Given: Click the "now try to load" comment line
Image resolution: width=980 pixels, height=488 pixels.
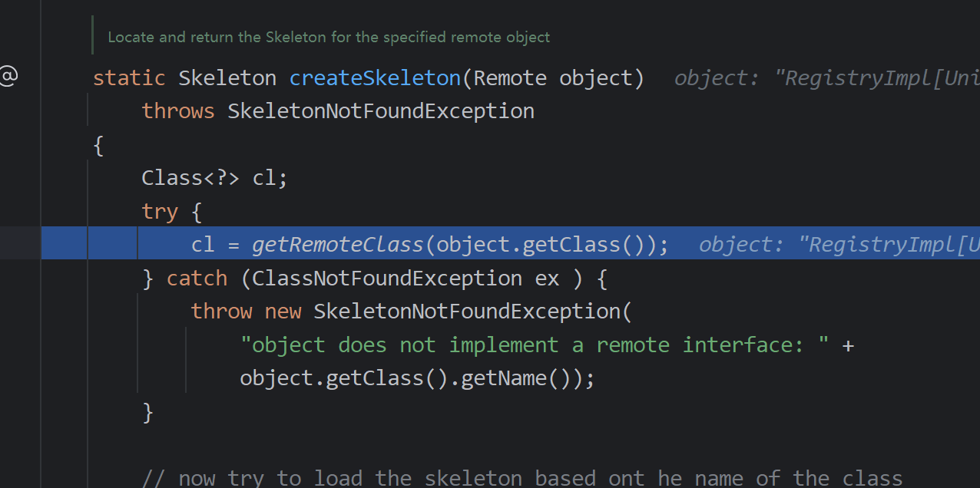Looking at the screenshot, I should (x=522, y=479).
